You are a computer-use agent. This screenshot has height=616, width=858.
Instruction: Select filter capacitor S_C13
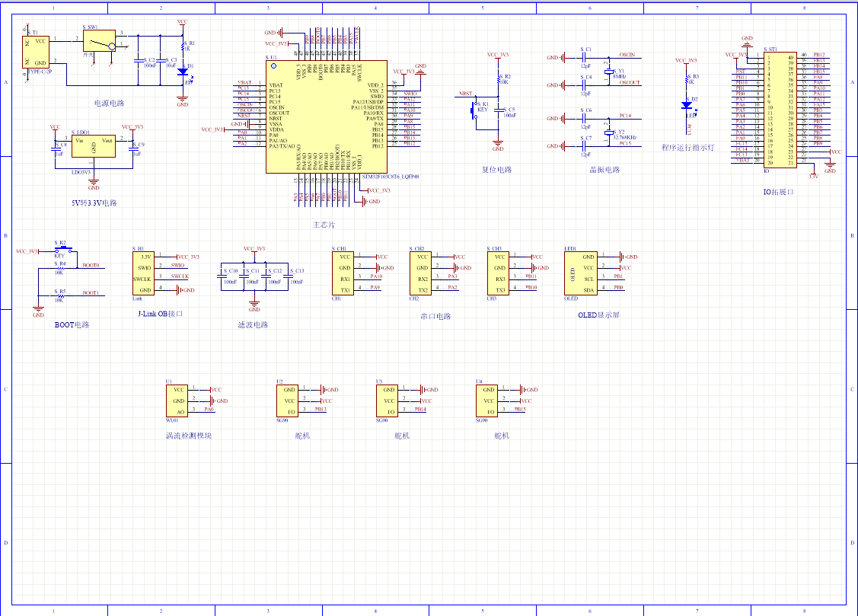[288, 276]
